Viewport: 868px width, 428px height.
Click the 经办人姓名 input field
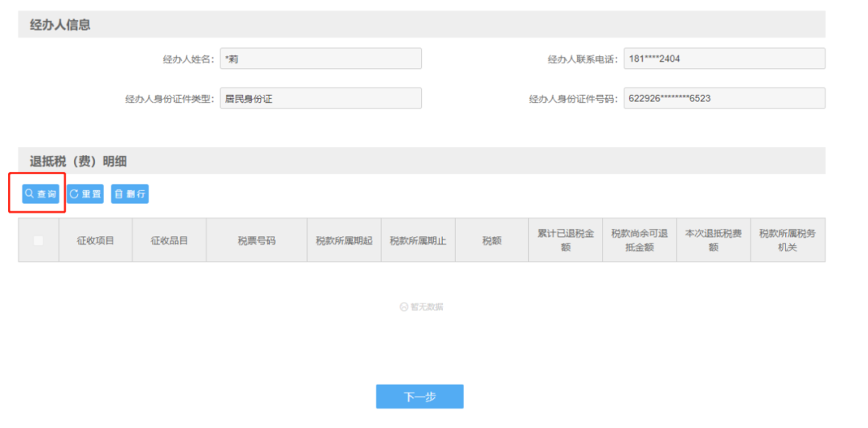(321, 59)
